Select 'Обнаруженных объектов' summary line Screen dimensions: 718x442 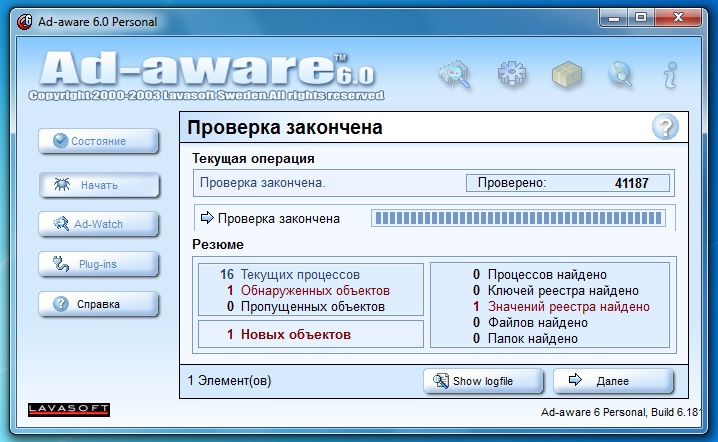(x=309, y=291)
